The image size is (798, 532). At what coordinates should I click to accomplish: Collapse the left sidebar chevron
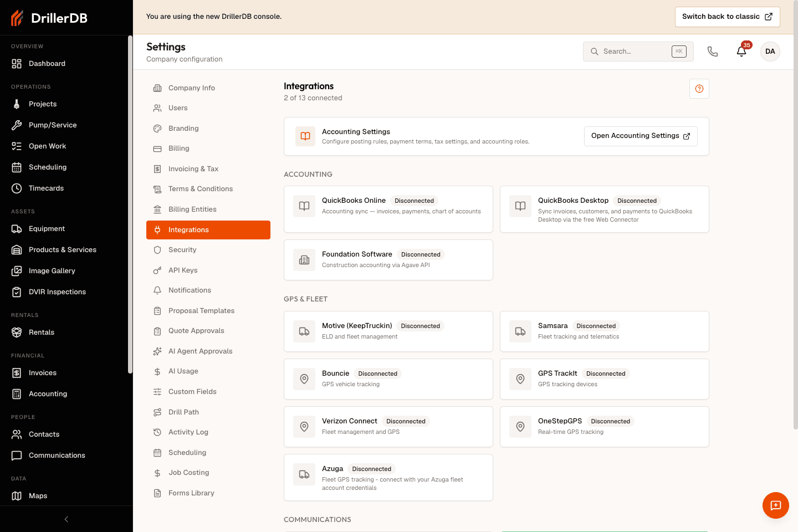click(x=66, y=519)
